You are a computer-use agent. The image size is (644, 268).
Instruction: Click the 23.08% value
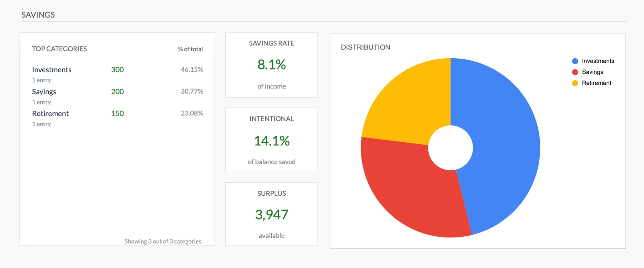point(192,113)
